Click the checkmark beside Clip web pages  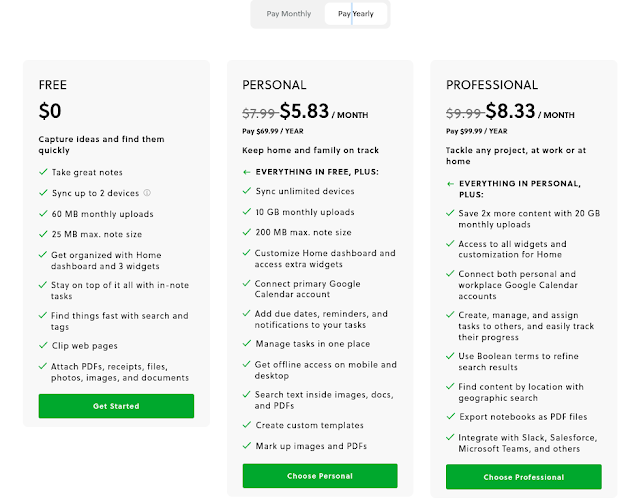coord(42,345)
